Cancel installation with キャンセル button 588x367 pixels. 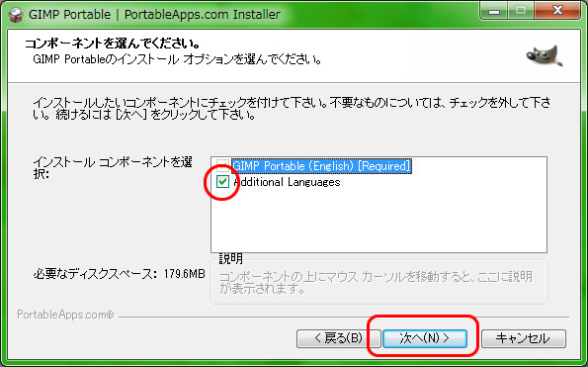[524, 338]
